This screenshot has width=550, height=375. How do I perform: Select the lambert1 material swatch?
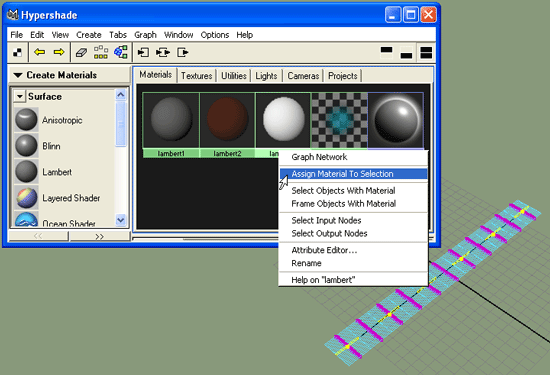[171, 120]
